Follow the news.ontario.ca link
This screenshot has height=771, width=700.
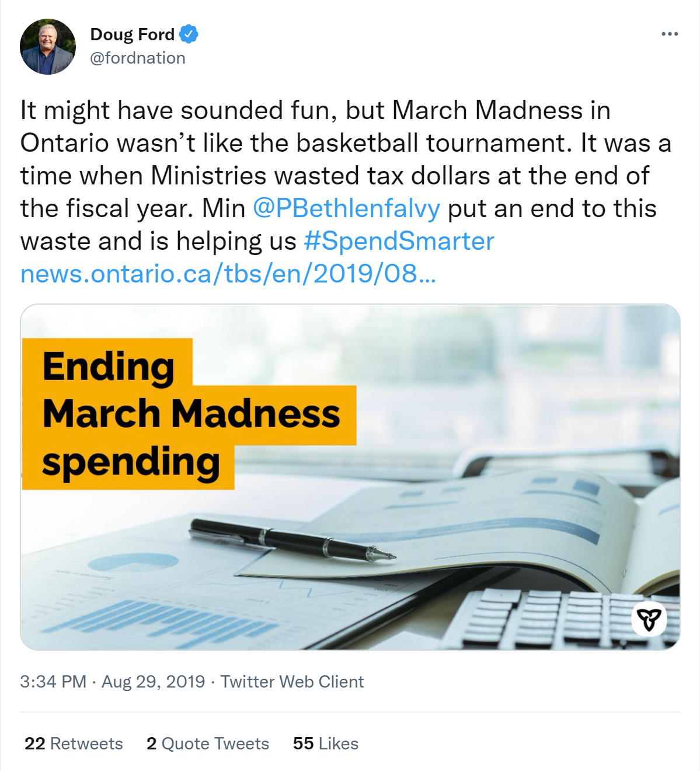tap(228, 274)
